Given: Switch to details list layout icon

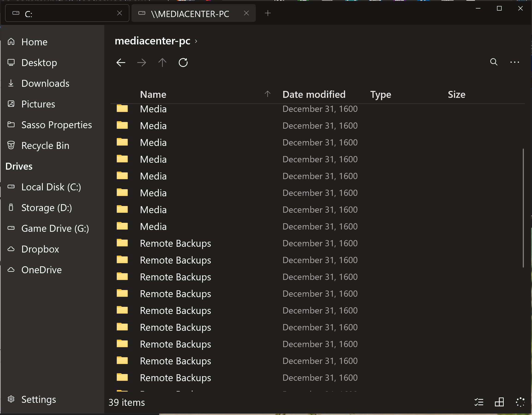Looking at the screenshot, I should (x=479, y=402).
